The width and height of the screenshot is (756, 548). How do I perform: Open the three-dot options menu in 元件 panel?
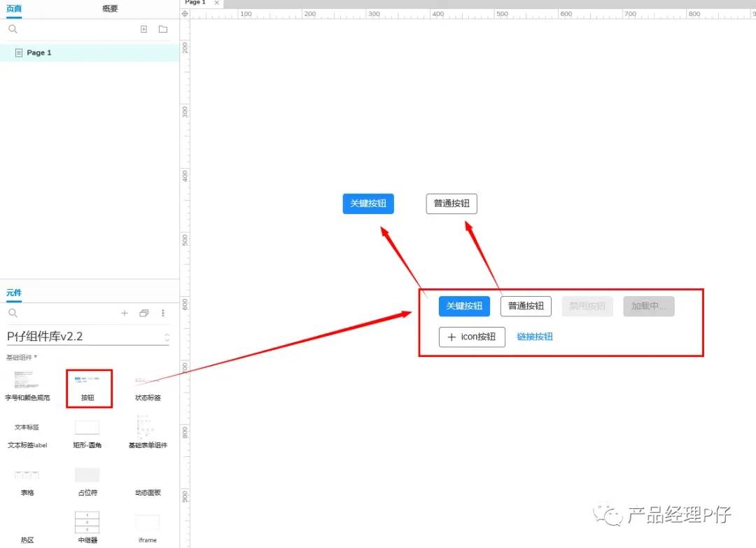click(163, 313)
